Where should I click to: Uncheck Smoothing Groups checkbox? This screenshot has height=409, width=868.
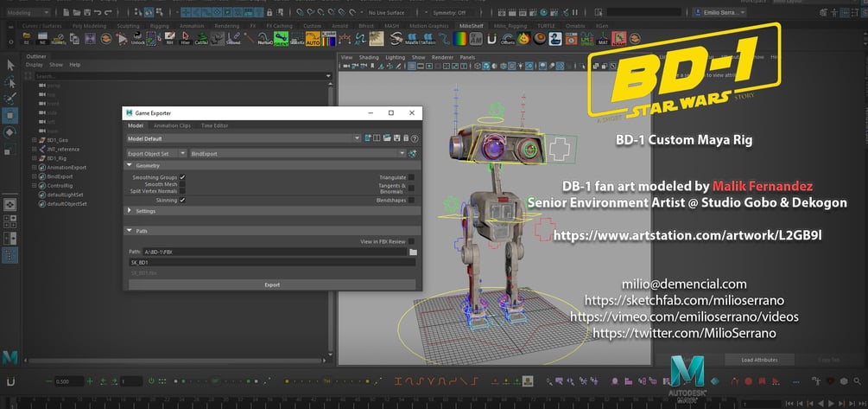pos(182,177)
